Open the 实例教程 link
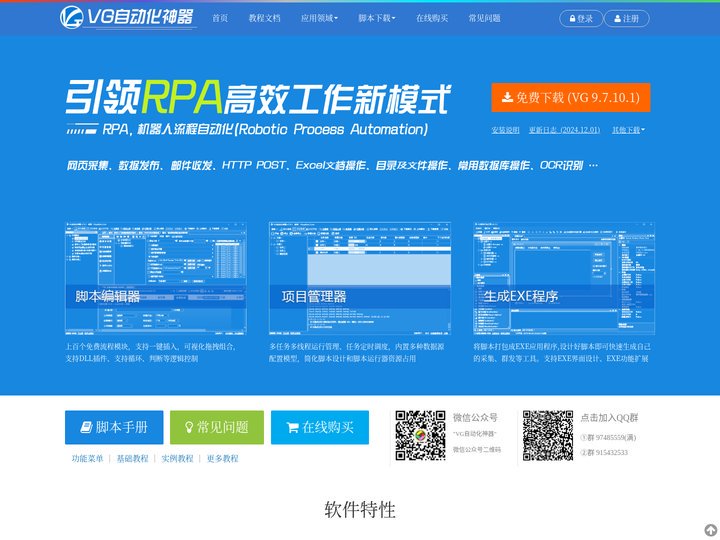720x540 pixels. (x=177, y=458)
